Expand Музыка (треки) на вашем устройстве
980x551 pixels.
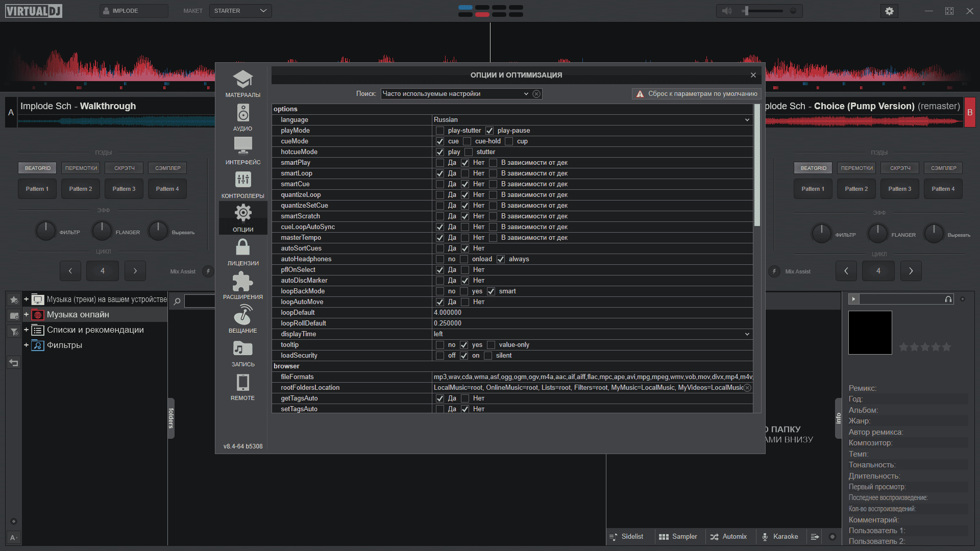point(26,299)
